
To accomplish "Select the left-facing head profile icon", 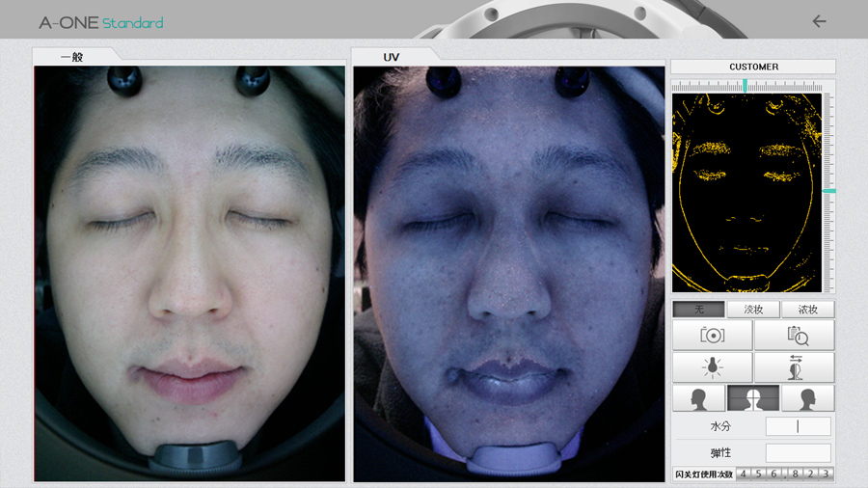I will coord(698,398).
